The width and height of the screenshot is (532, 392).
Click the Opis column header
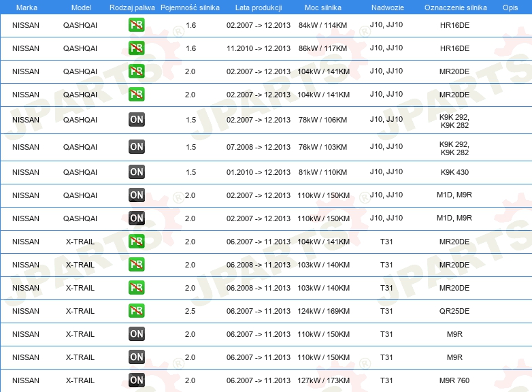[x=510, y=7]
